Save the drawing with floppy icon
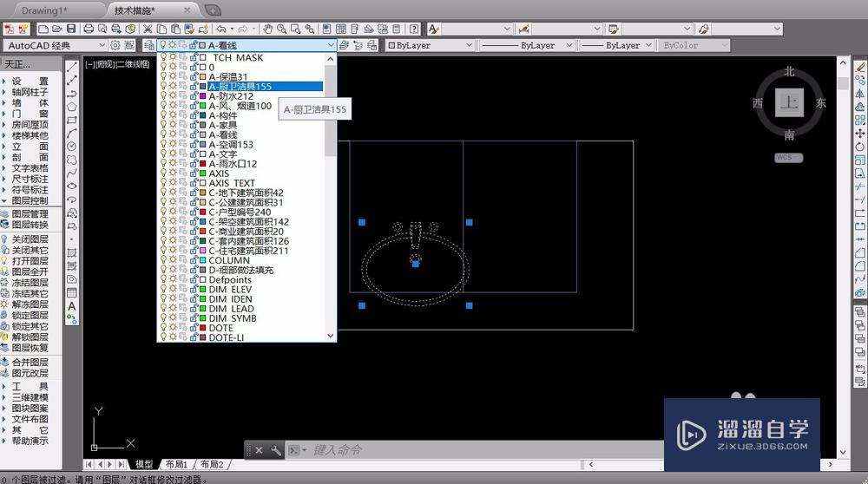This screenshot has height=484, width=868. click(71, 29)
